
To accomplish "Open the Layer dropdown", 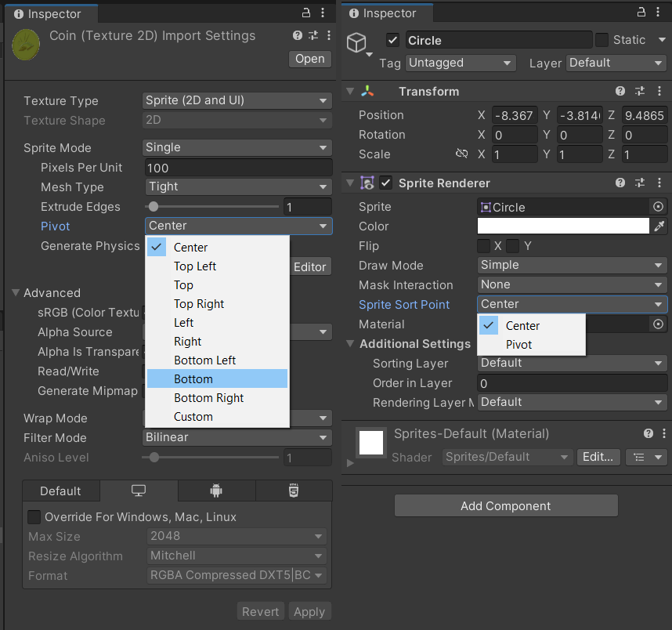I will 616,63.
